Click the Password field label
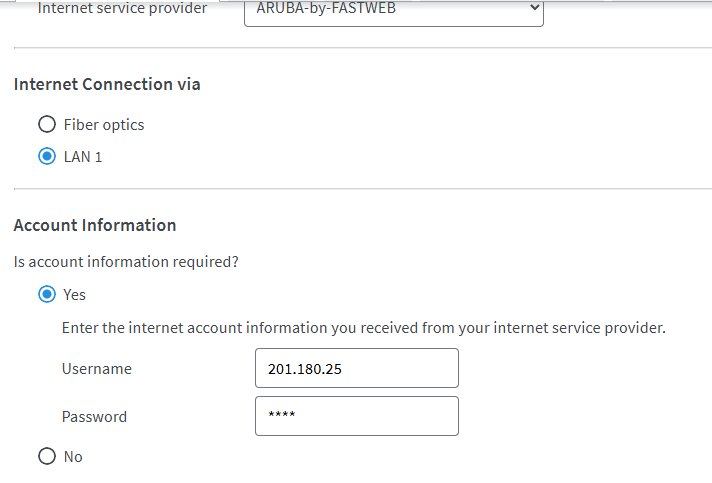 tap(94, 416)
